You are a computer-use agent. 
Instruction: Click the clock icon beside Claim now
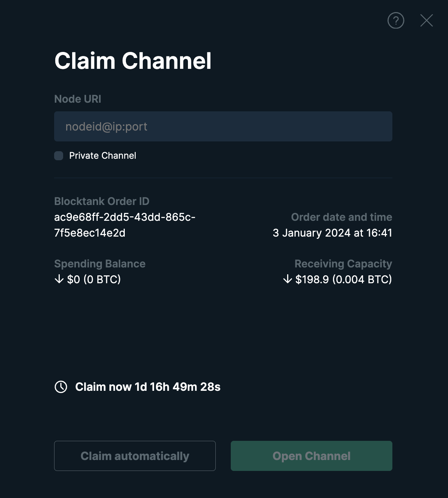coord(61,387)
